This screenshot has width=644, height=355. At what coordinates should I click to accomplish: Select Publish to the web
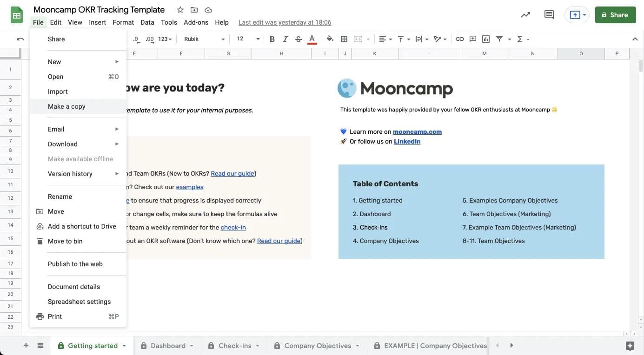(x=78, y=264)
